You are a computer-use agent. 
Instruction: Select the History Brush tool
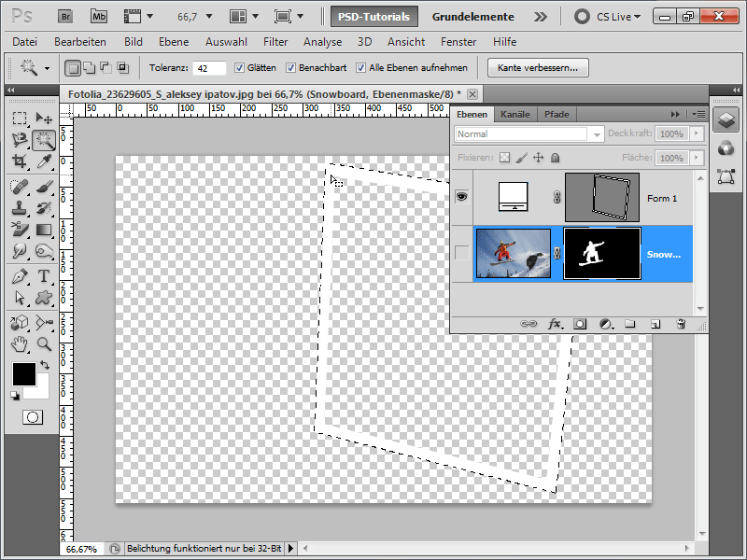(44, 208)
